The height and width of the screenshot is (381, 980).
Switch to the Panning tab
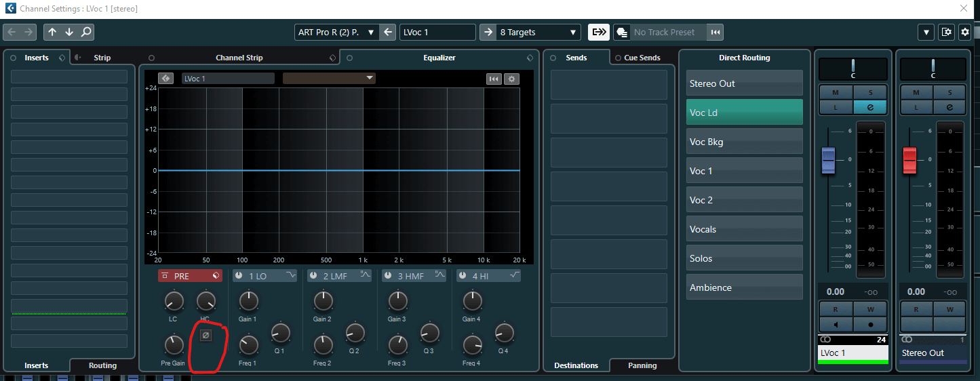642,365
